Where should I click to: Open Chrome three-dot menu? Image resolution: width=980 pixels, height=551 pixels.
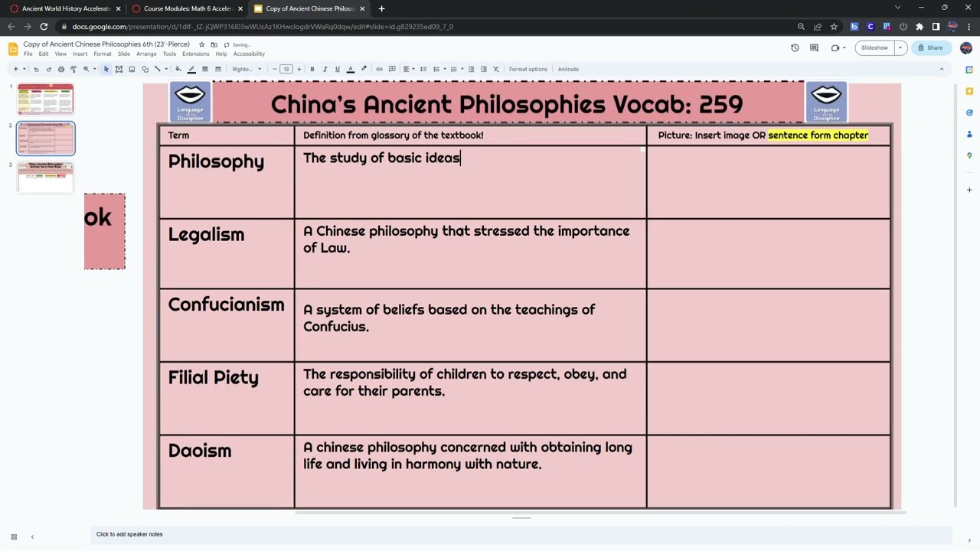(x=969, y=27)
